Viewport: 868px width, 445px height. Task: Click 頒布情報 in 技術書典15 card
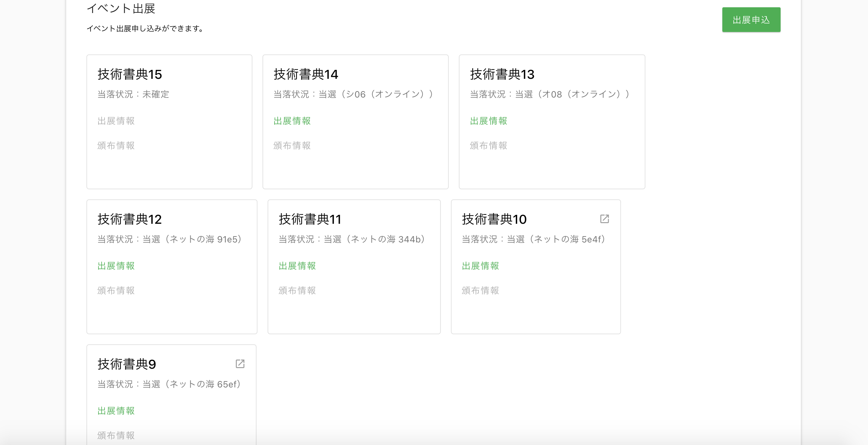(x=116, y=145)
